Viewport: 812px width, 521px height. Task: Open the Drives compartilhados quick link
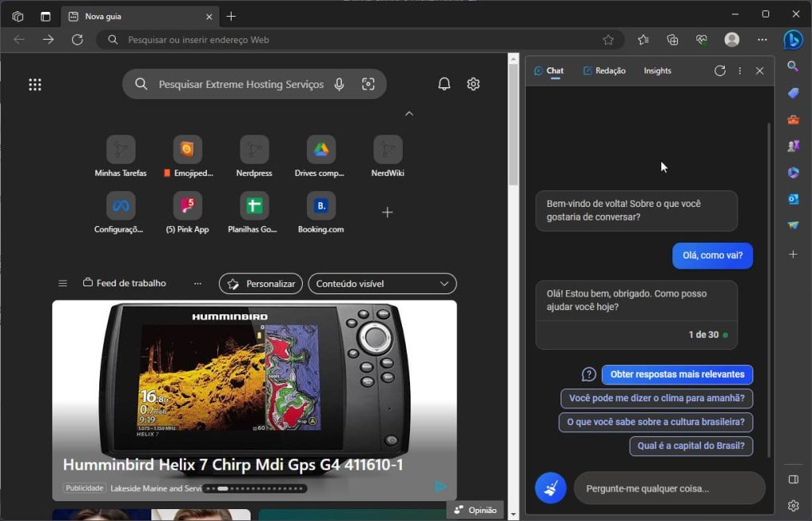coord(320,156)
